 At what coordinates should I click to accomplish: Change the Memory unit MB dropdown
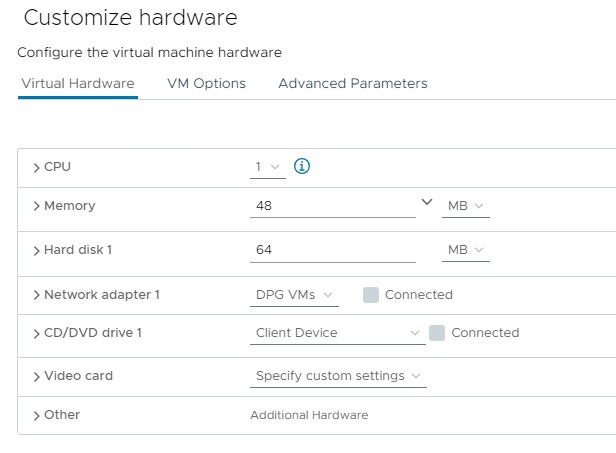(467, 206)
